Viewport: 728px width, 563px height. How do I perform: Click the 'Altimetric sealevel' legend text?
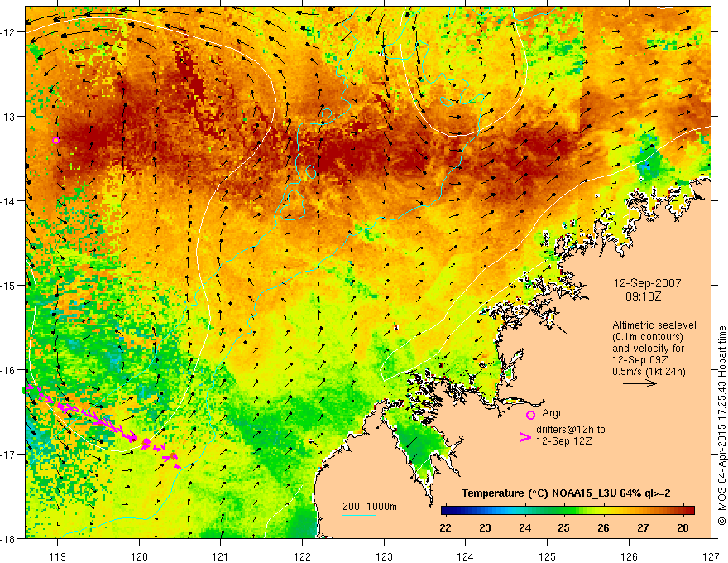[654, 325]
